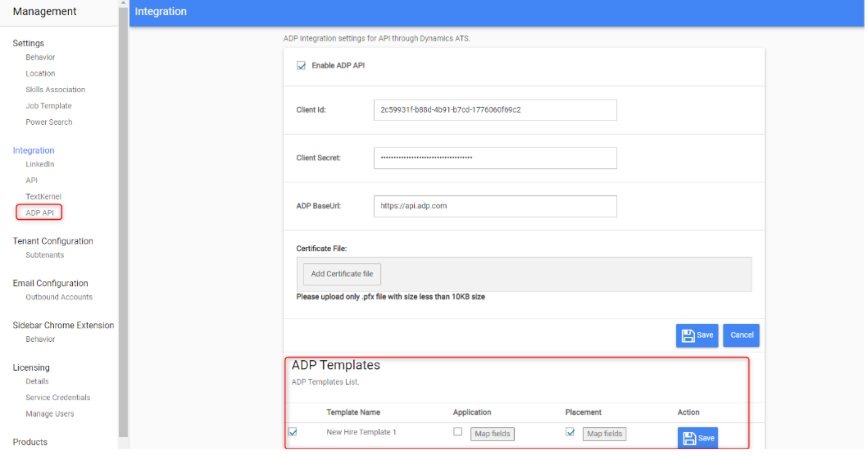Click the sidebar scrollbar up arrow
Viewport: 868px width, 457px height.
[x=123, y=3]
